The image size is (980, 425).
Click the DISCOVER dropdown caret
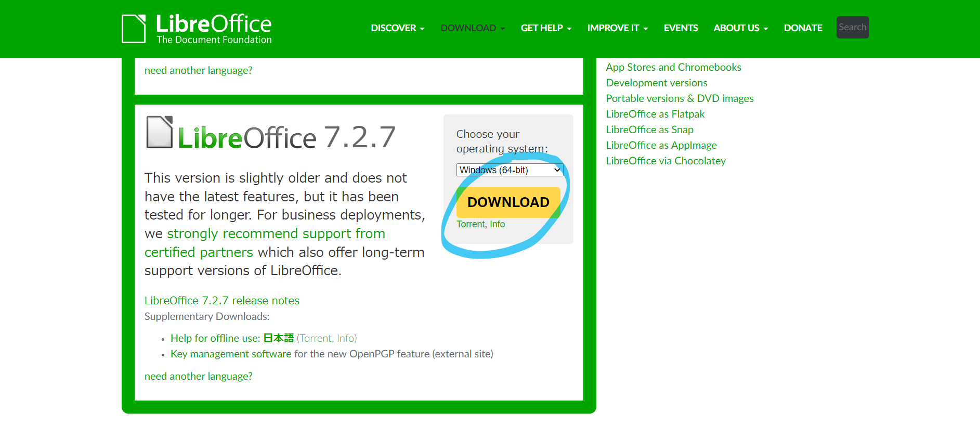[x=422, y=29]
